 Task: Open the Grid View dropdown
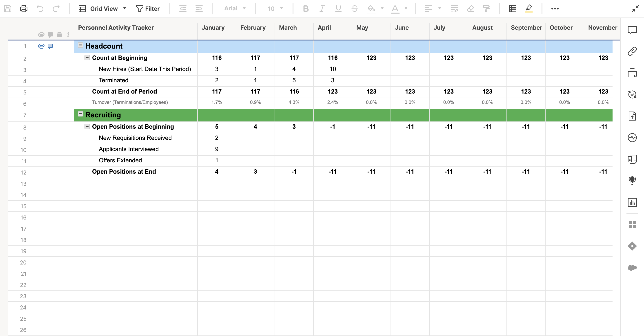[x=102, y=9]
